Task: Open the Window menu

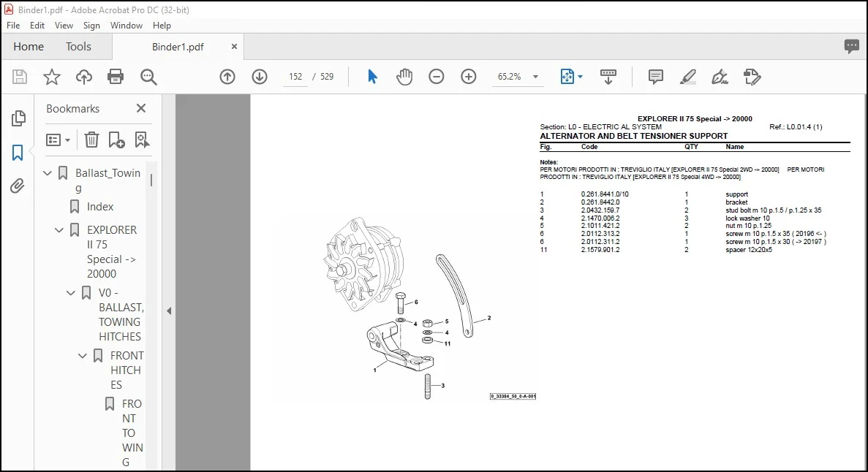Action: pos(127,26)
